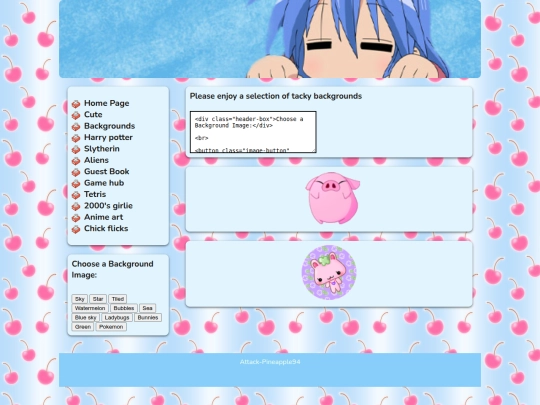This screenshot has height=405, width=540.
Task: Set background to Blue sky
Action: coord(85,318)
